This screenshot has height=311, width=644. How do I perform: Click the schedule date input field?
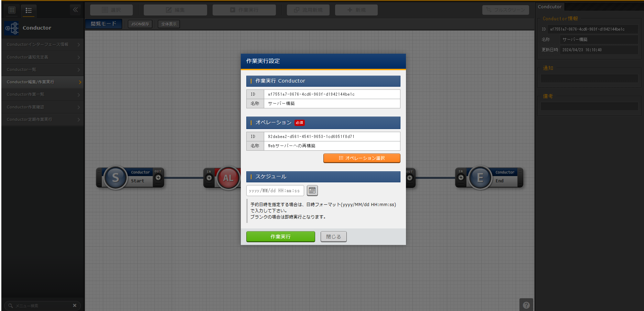pos(275,190)
